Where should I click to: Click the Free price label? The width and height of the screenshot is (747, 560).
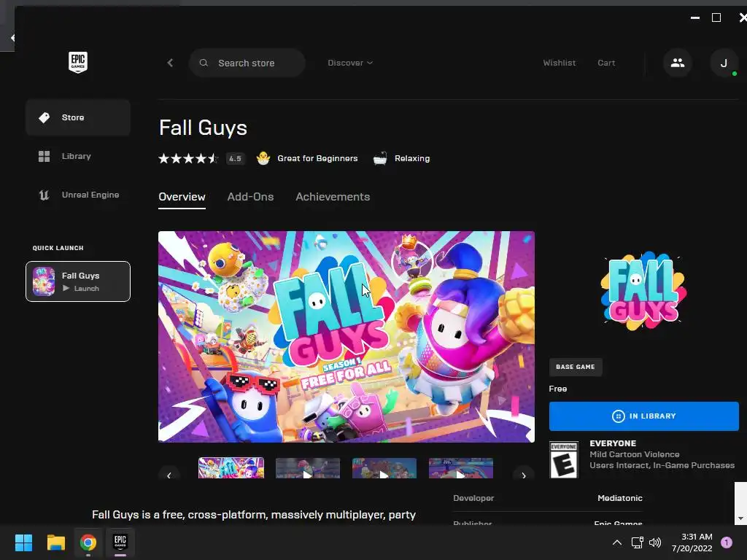tap(558, 389)
